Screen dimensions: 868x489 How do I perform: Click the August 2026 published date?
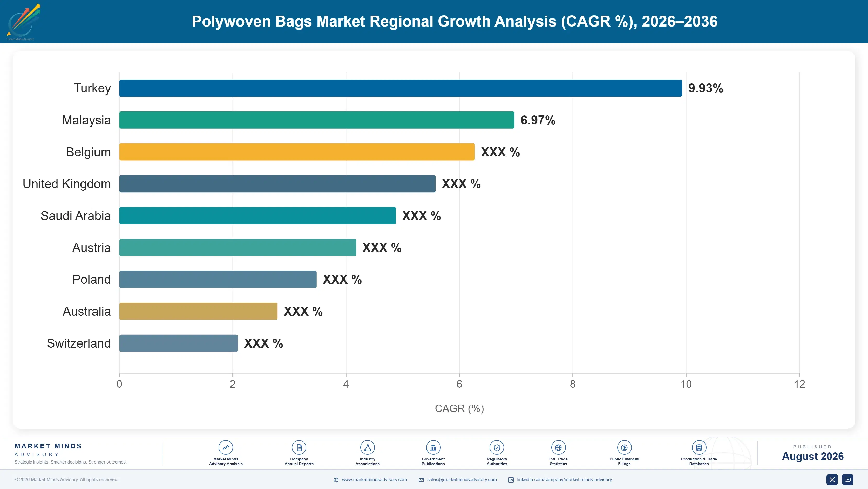[812, 456]
